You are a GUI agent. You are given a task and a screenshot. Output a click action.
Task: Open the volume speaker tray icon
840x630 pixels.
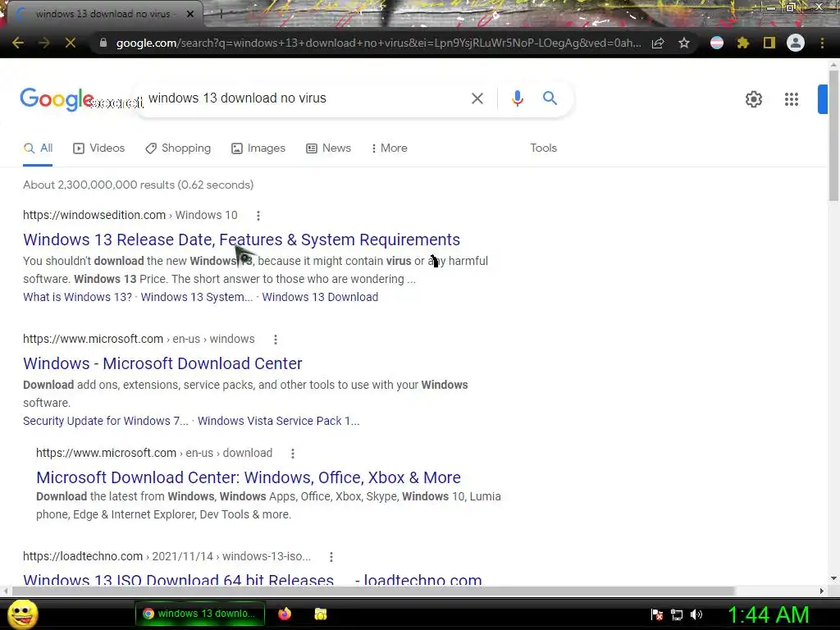tap(696, 614)
